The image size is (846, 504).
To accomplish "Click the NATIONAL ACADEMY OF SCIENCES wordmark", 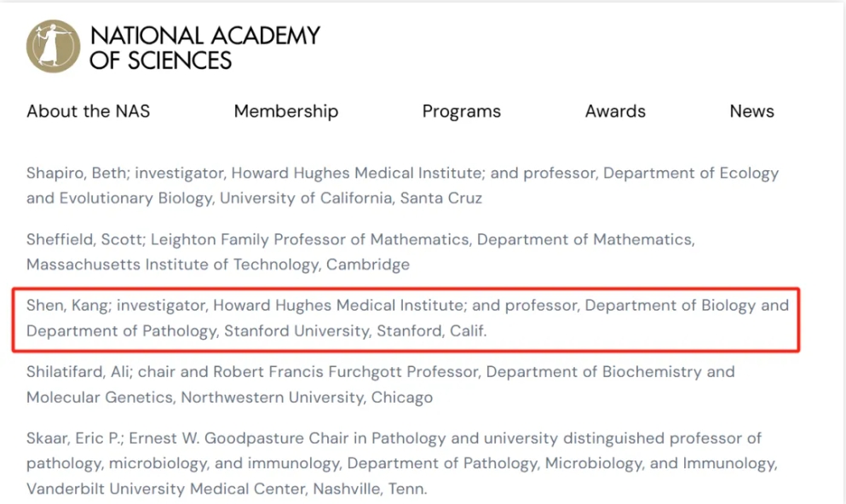I will click(x=204, y=48).
